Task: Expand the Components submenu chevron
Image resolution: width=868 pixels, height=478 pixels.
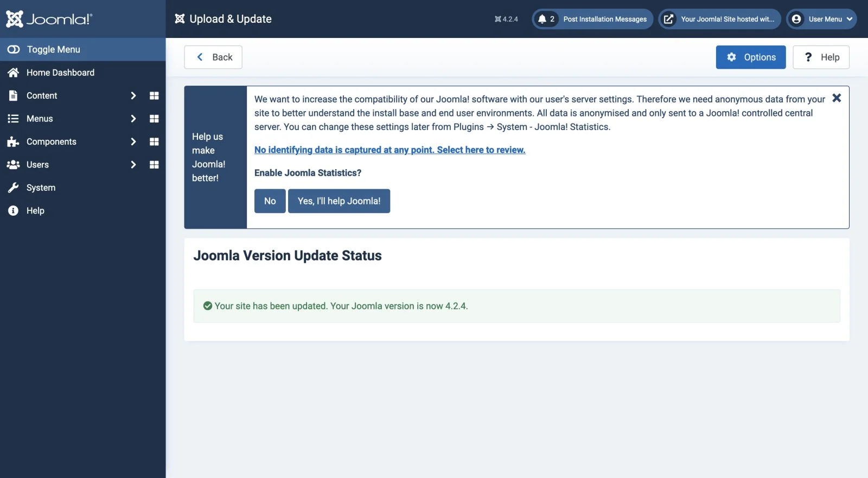Action: [133, 141]
